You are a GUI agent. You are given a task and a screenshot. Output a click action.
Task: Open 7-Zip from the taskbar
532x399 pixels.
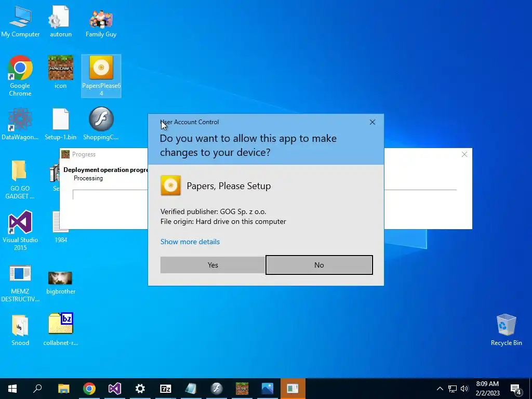[x=166, y=389]
